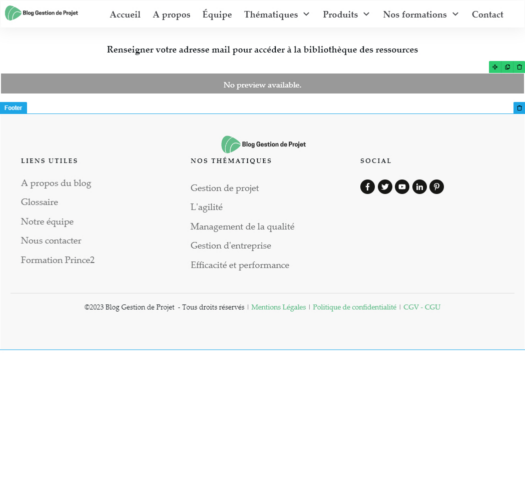Open the YouTube social icon

click(402, 187)
